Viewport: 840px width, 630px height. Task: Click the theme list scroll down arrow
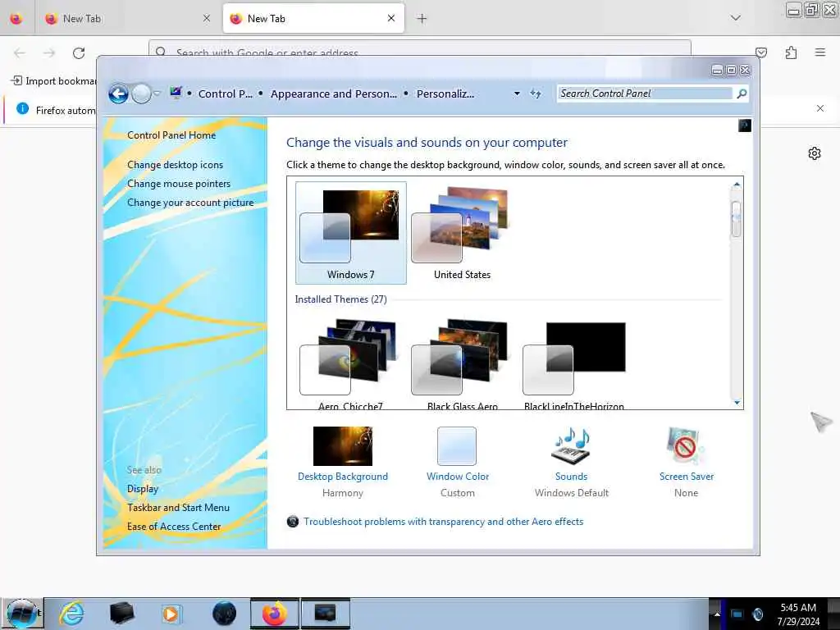click(x=737, y=402)
